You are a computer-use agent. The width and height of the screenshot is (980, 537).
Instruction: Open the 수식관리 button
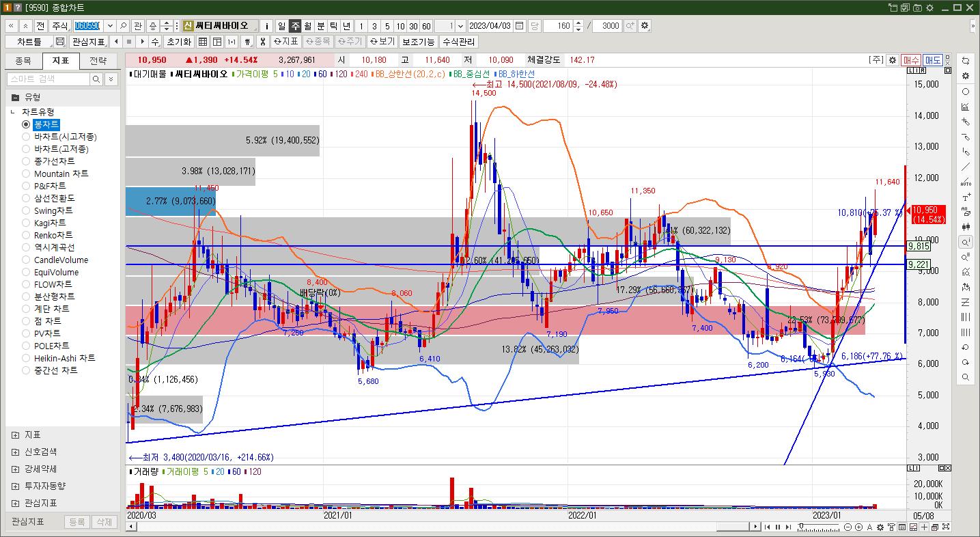point(459,42)
